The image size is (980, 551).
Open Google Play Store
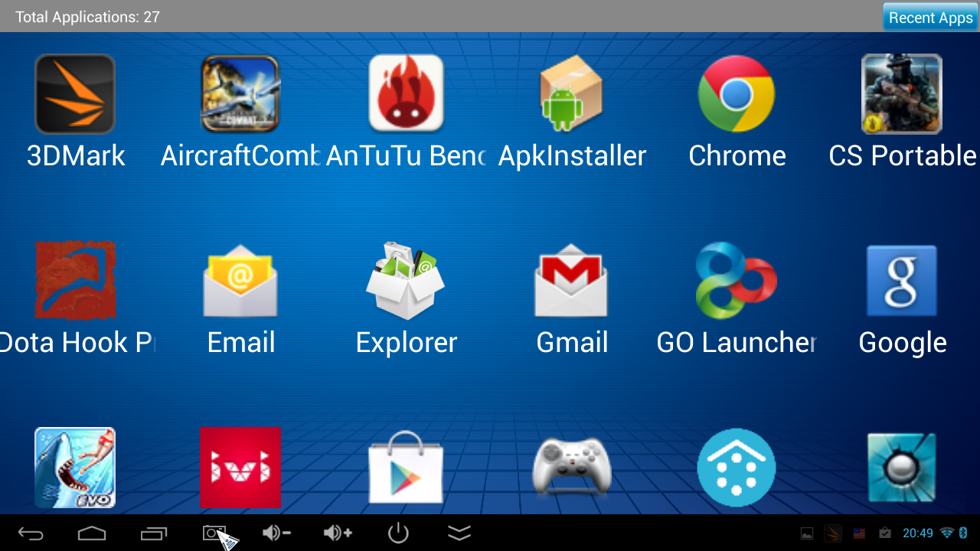[x=406, y=468]
